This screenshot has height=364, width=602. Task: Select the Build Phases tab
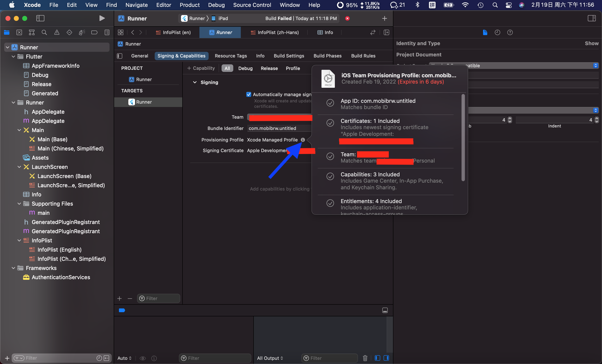click(x=327, y=56)
